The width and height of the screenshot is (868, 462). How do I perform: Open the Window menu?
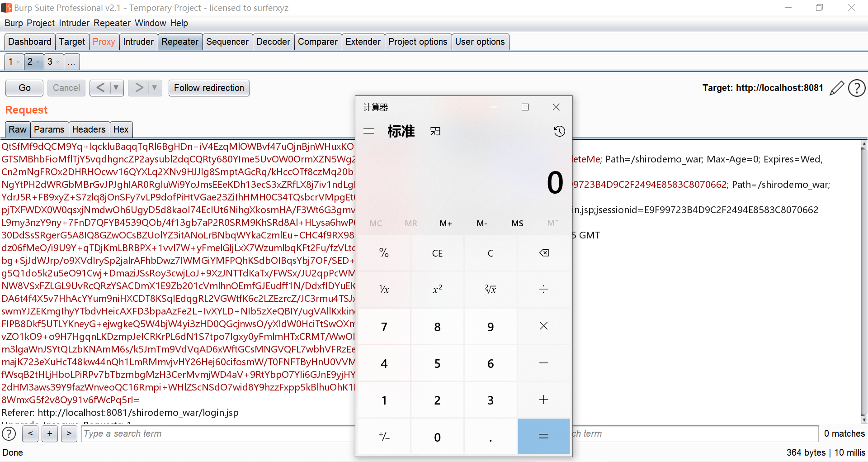[x=151, y=23]
